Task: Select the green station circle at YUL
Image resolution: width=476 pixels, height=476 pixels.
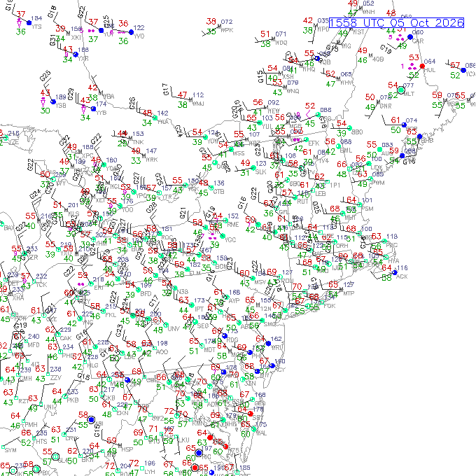Action: click(260, 122)
